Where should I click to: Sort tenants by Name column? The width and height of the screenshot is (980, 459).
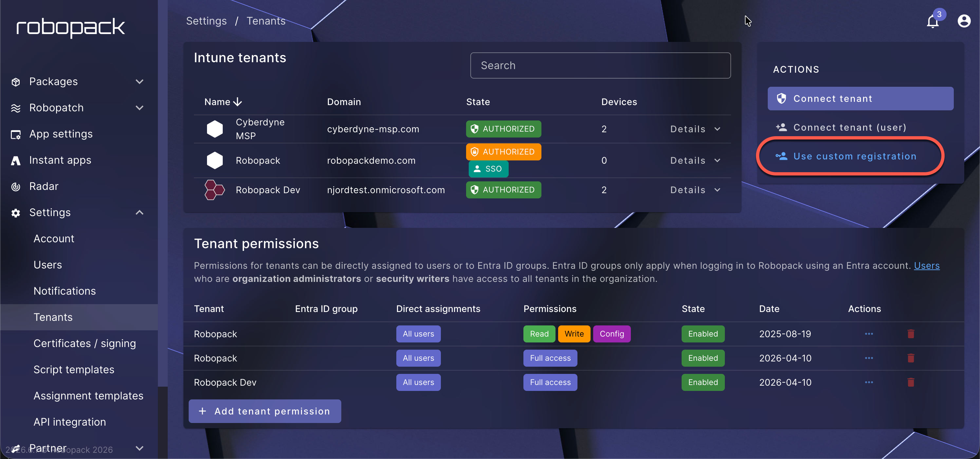coord(223,102)
